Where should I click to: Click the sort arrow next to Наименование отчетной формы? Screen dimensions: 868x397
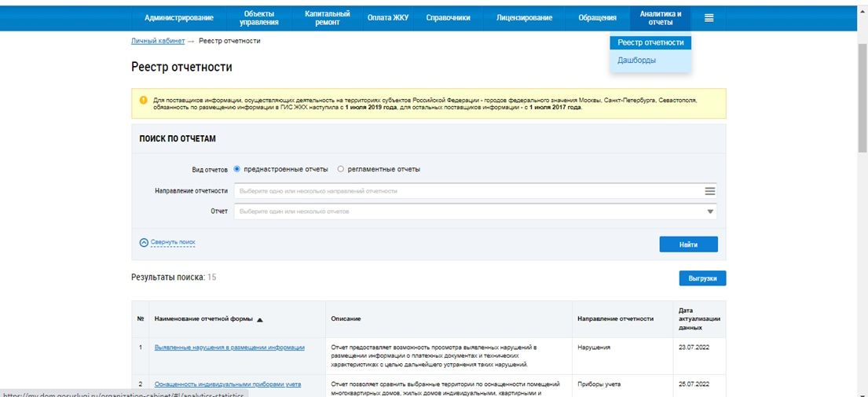point(260,319)
